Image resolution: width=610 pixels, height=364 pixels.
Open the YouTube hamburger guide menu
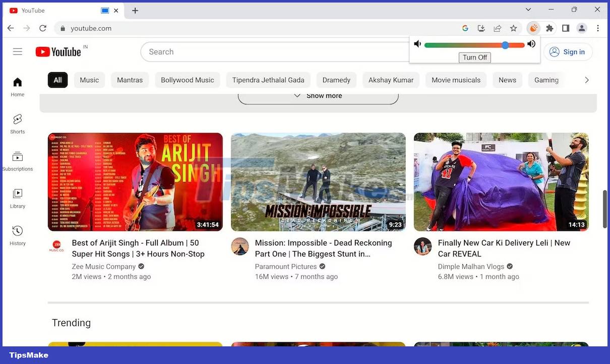tap(18, 51)
